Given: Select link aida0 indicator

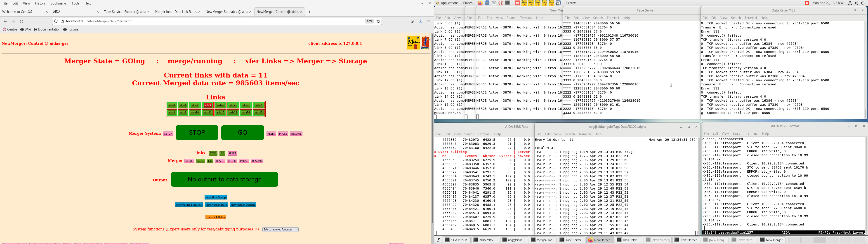Looking at the screenshot, I should (x=172, y=106).
